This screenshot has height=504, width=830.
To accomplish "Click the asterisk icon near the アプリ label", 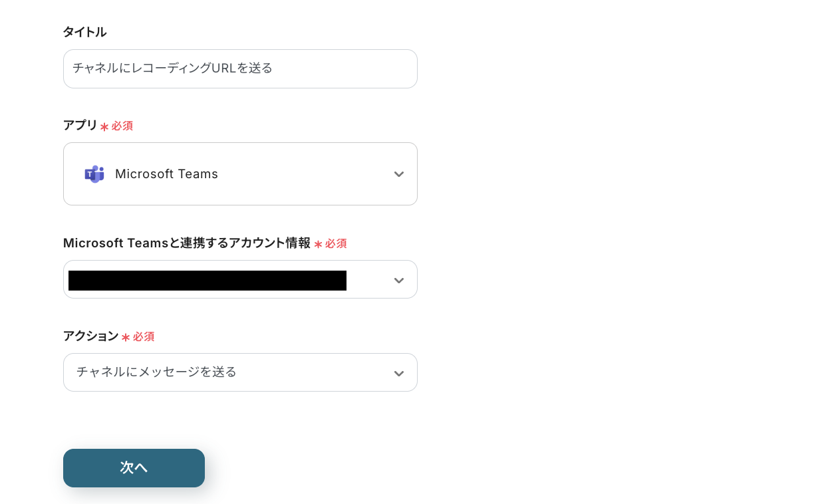I will (x=106, y=126).
